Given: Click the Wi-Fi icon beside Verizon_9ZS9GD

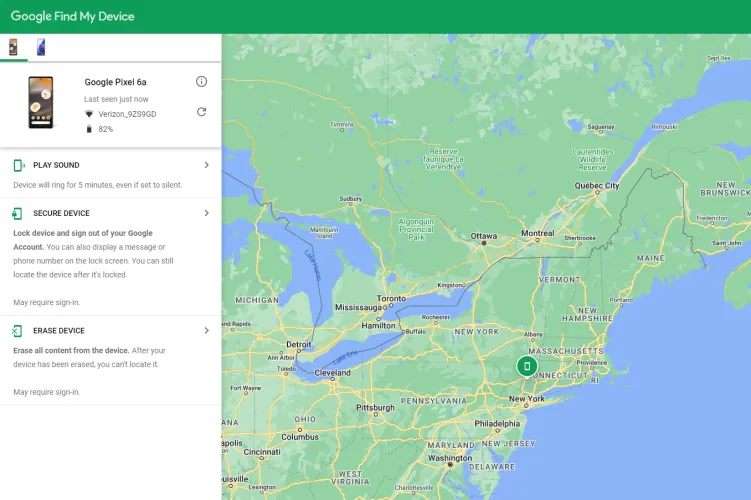Looking at the screenshot, I should [89, 114].
